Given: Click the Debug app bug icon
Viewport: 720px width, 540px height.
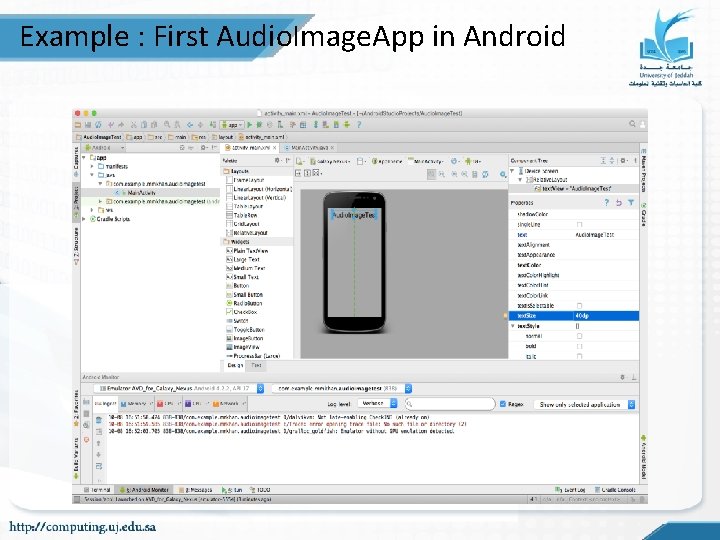Looking at the screenshot, I should click(x=259, y=124).
